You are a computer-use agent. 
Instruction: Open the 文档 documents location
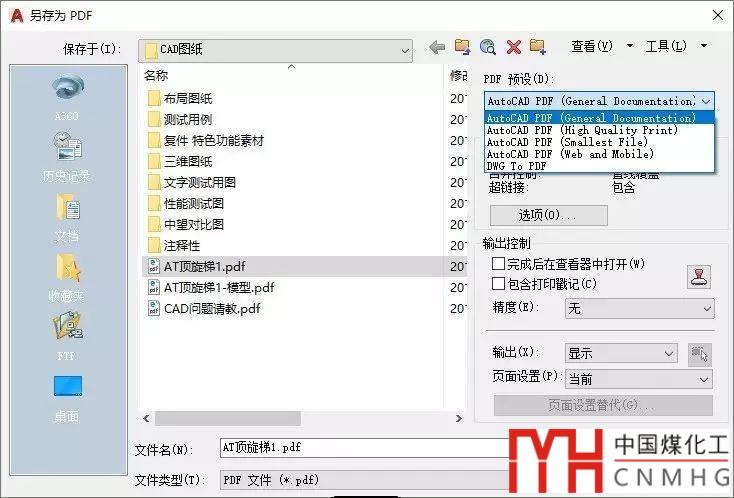click(x=67, y=218)
